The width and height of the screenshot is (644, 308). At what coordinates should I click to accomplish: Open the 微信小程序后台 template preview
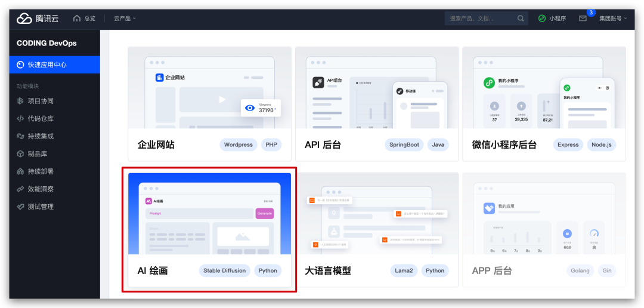pos(544,88)
